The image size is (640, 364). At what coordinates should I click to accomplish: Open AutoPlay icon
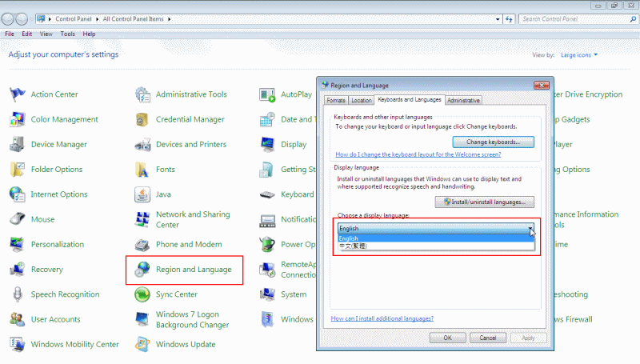[267, 94]
